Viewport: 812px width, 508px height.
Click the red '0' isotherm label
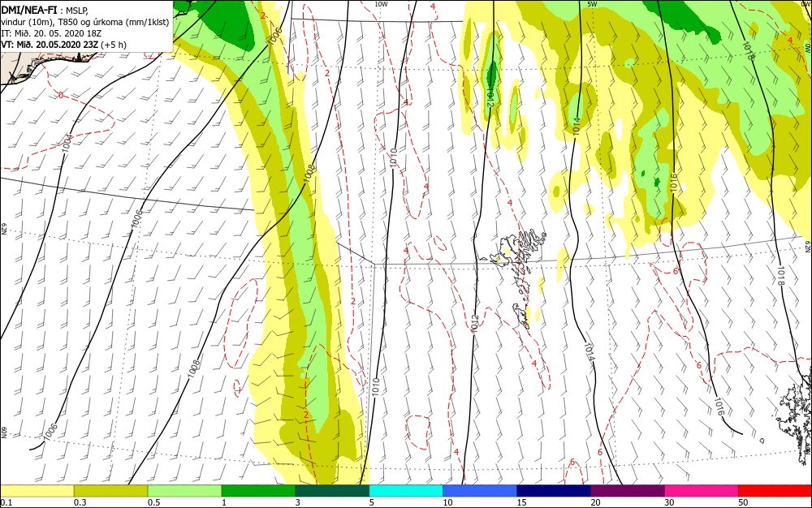(61, 95)
